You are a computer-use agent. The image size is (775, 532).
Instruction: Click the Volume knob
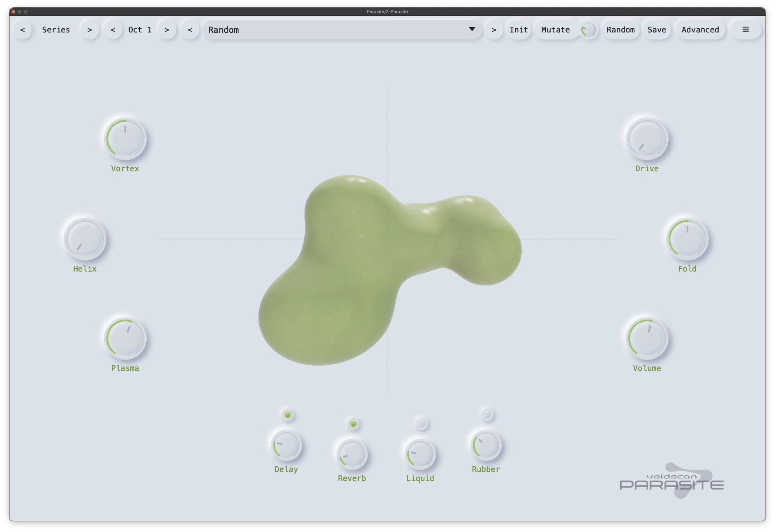(x=647, y=339)
